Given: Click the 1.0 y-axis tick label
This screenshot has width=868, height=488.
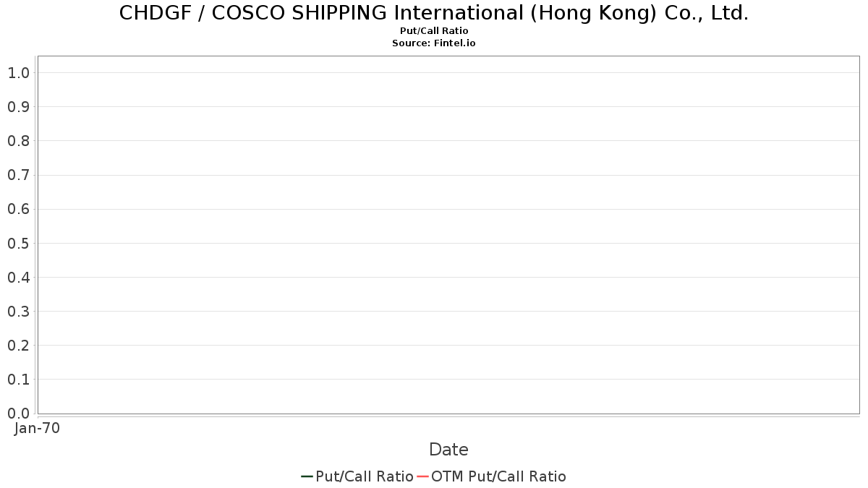Looking at the screenshot, I should pyautogui.click(x=19, y=73).
